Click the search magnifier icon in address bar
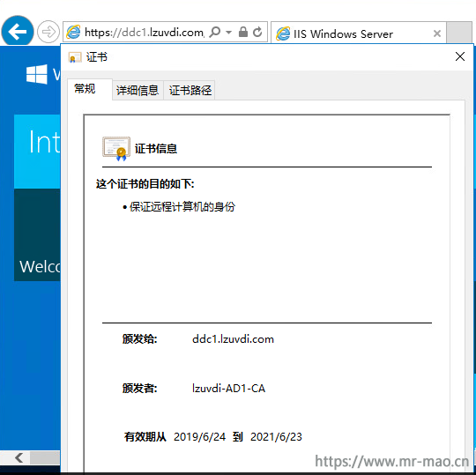Image resolution: width=476 pixels, height=475 pixels. (x=215, y=32)
